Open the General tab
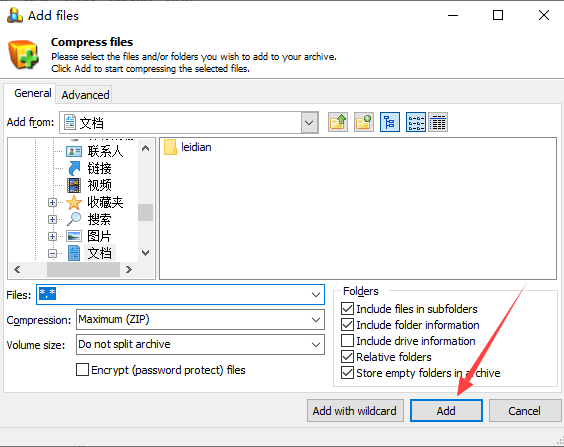 (32, 93)
